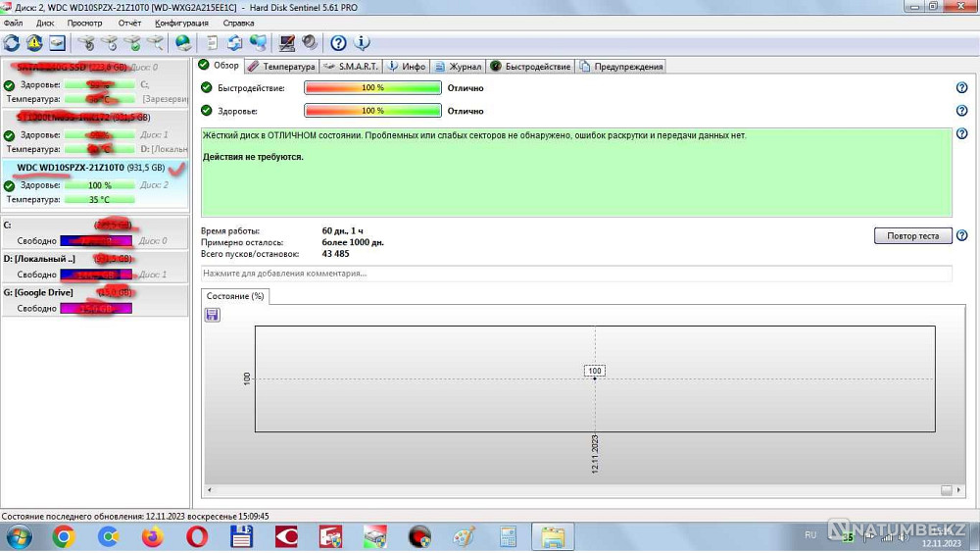Open the Температура tab
Image resolution: width=980 pixels, height=553 pixels.
coord(281,67)
